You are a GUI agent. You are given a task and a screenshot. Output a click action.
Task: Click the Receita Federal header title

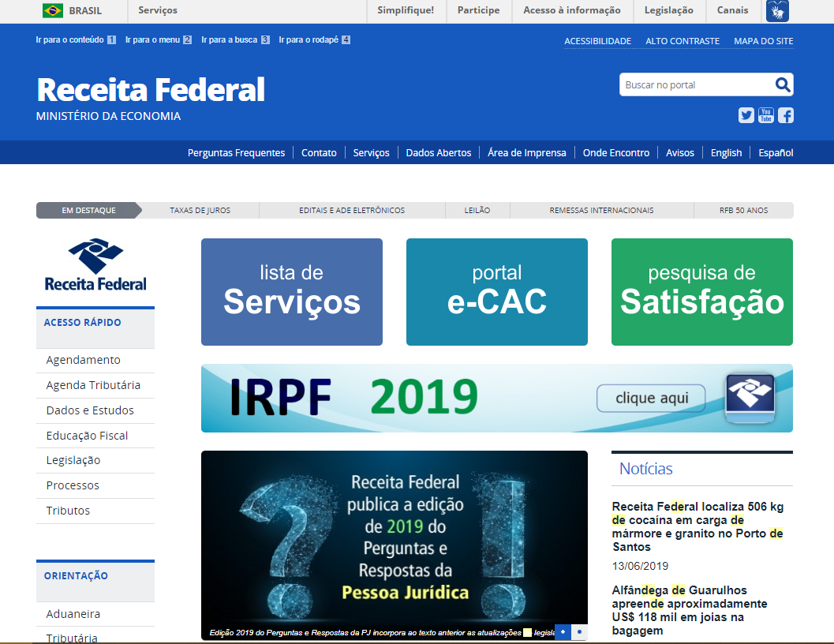point(151,89)
